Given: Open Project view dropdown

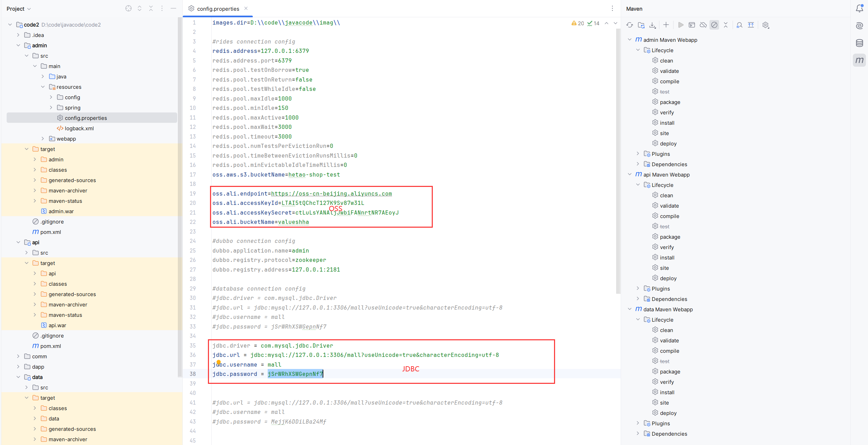Looking at the screenshot, I should (x=19, y=9).
